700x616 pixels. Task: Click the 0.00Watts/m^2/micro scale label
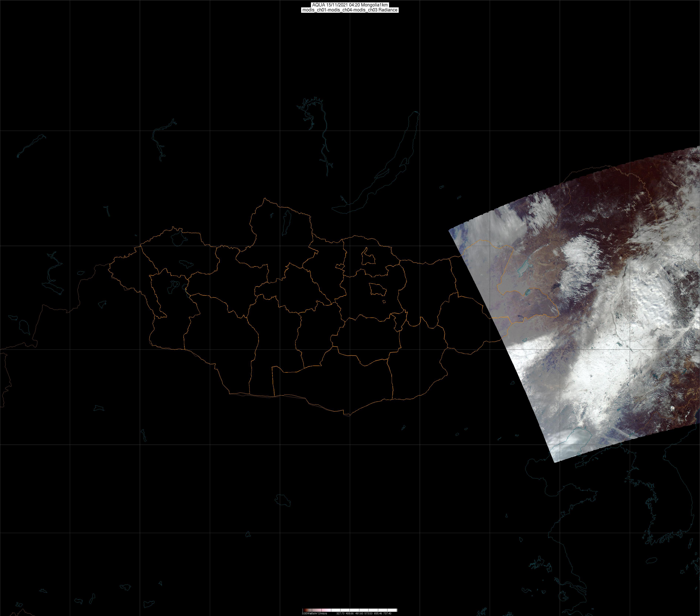(x=314, y=613)
